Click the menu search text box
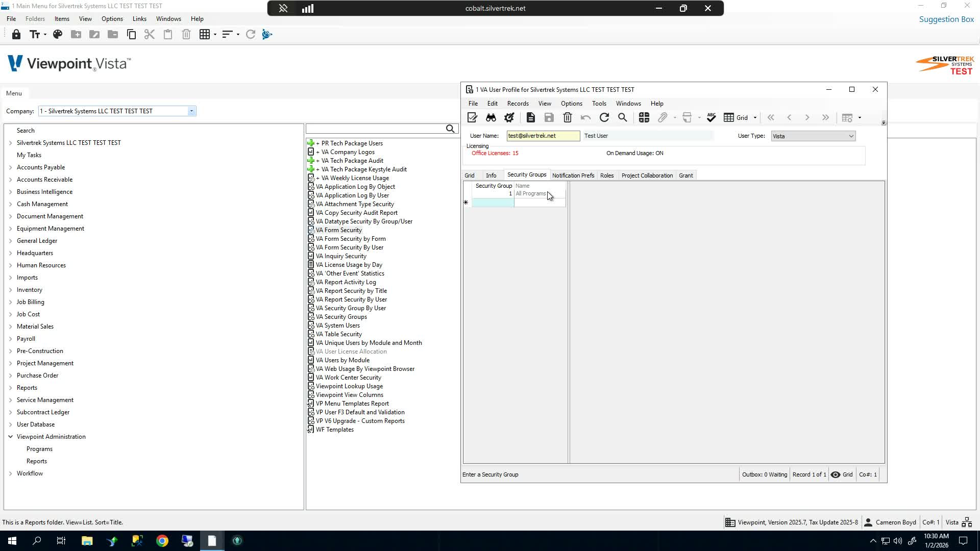 click(376, 129)
